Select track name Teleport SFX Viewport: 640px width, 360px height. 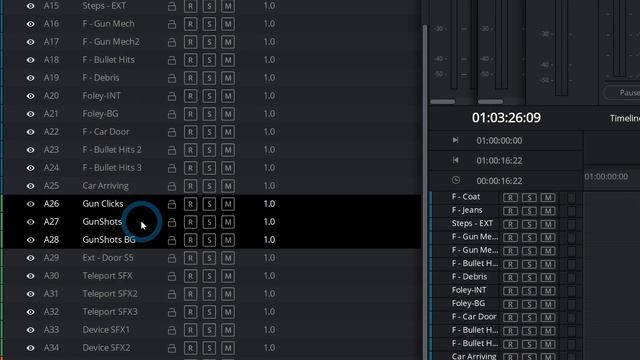(x=107, y=276)
